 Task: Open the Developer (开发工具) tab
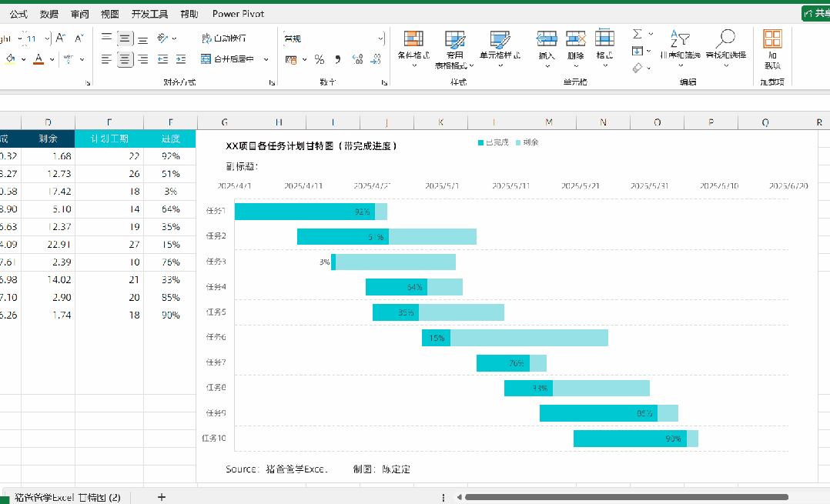click(150, 14)
